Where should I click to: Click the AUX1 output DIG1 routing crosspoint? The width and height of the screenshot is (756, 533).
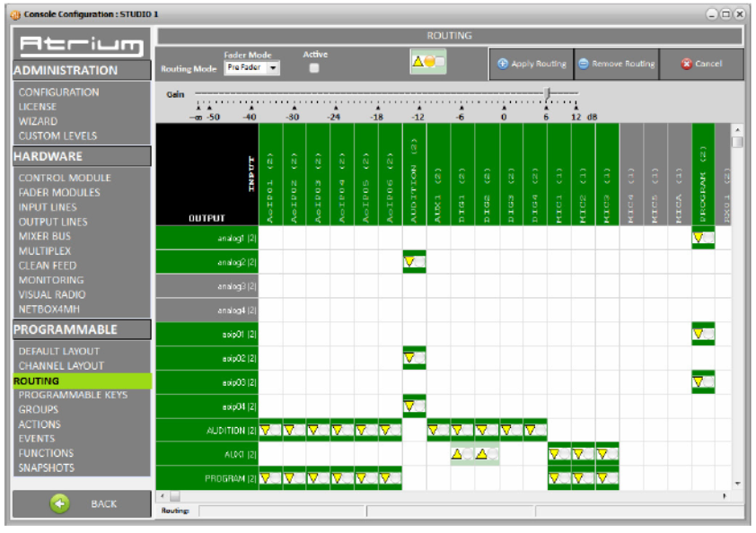point(462,454)
